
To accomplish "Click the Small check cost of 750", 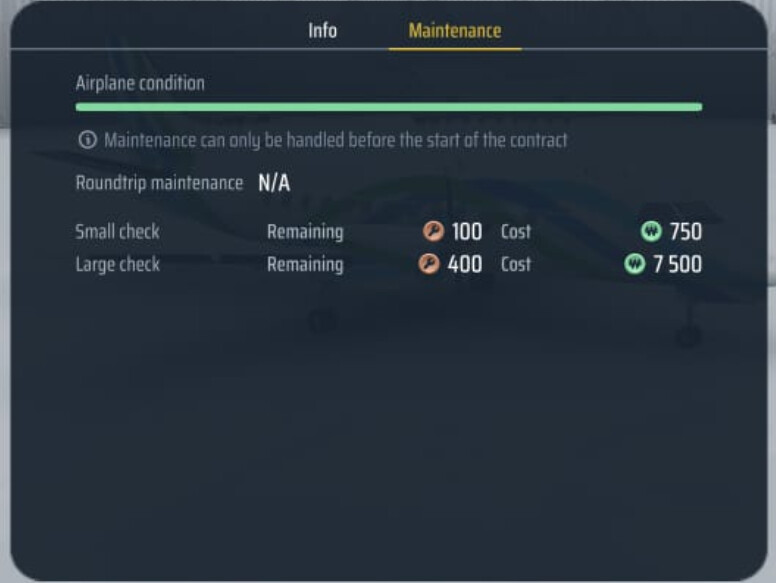I will [685, 232].
